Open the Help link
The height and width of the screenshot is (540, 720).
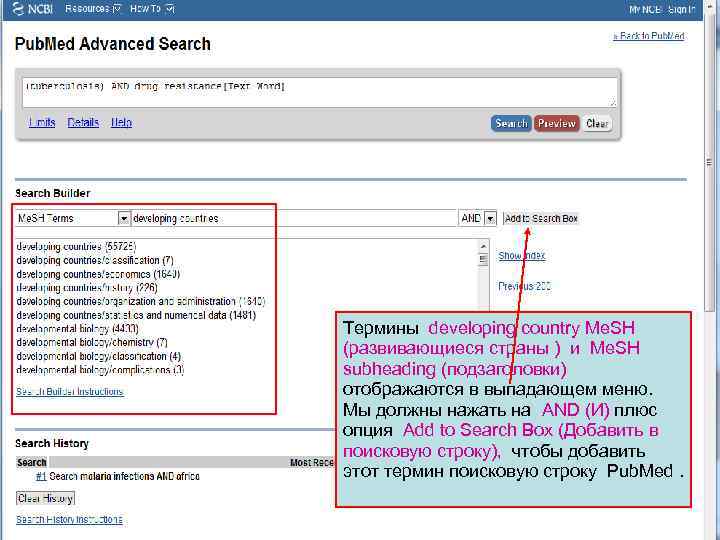tap(121, 123)
